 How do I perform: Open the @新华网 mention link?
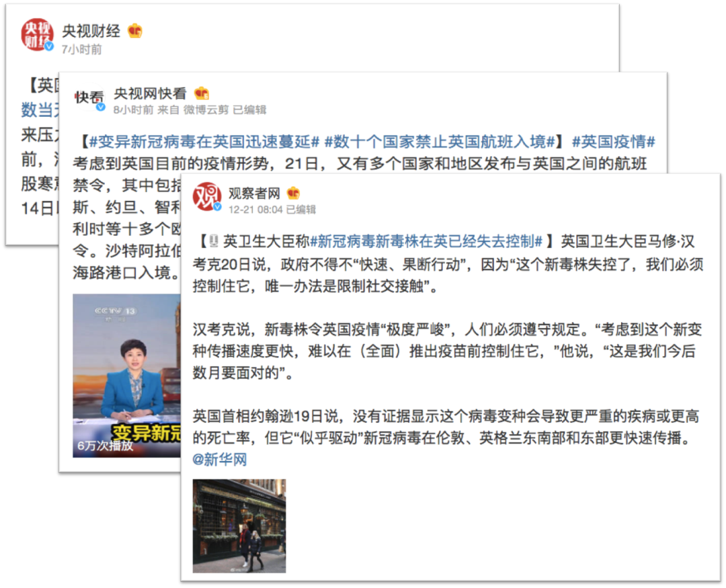coord(220,459)
